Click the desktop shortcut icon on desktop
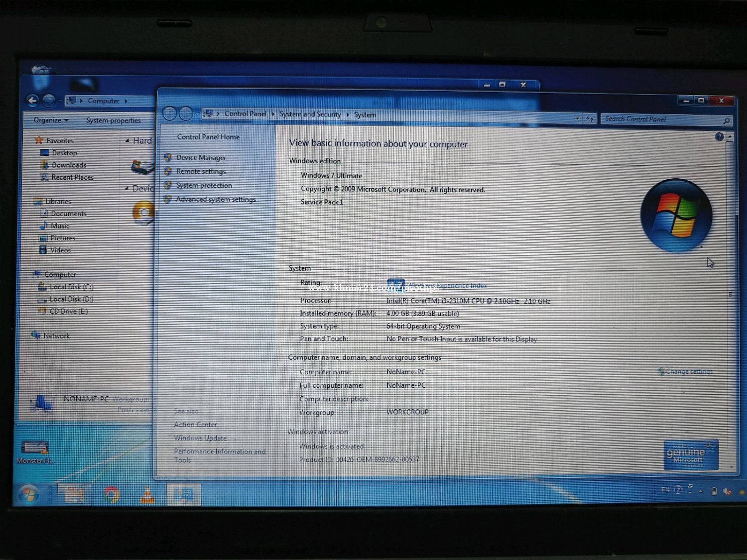 [x=35, y=452]
